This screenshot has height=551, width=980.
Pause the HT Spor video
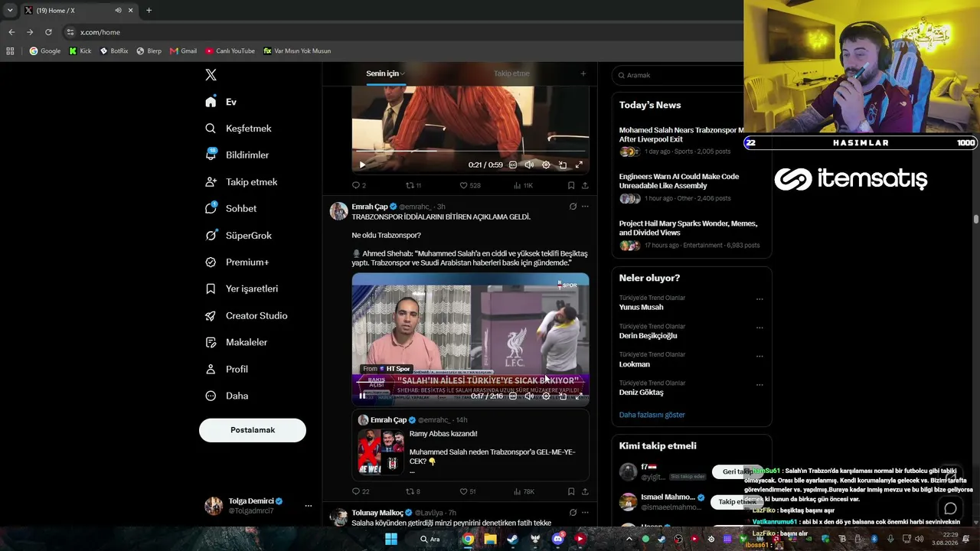tap(362, 396)
